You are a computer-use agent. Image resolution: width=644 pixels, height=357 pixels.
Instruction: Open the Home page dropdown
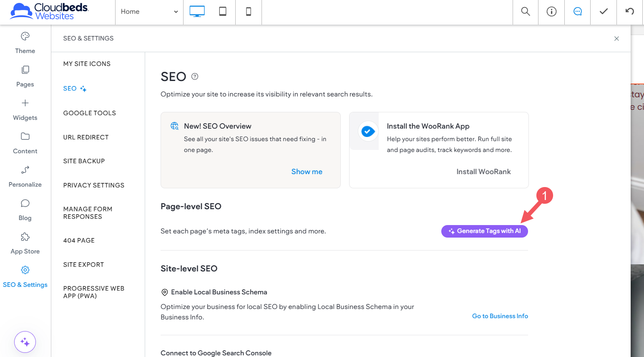tap(149, 12)
